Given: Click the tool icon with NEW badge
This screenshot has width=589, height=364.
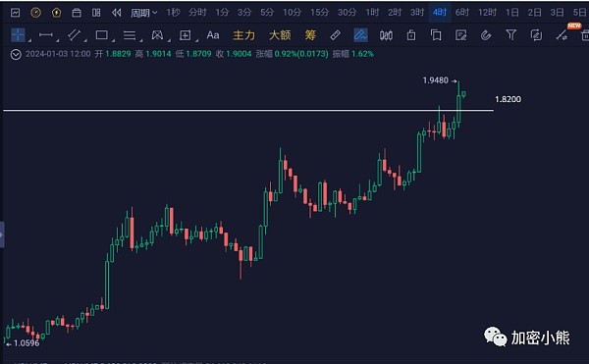Looking at the screenshot, I should pos(562,34).
